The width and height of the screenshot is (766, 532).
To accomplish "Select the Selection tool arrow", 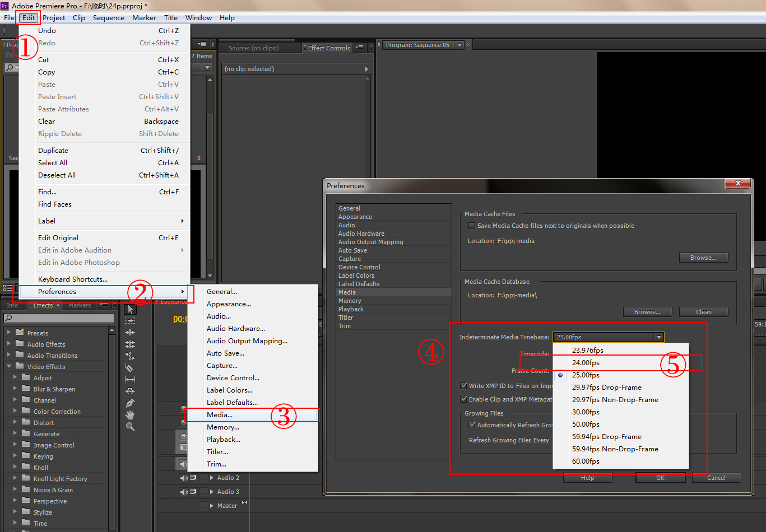I will [130, 309].
